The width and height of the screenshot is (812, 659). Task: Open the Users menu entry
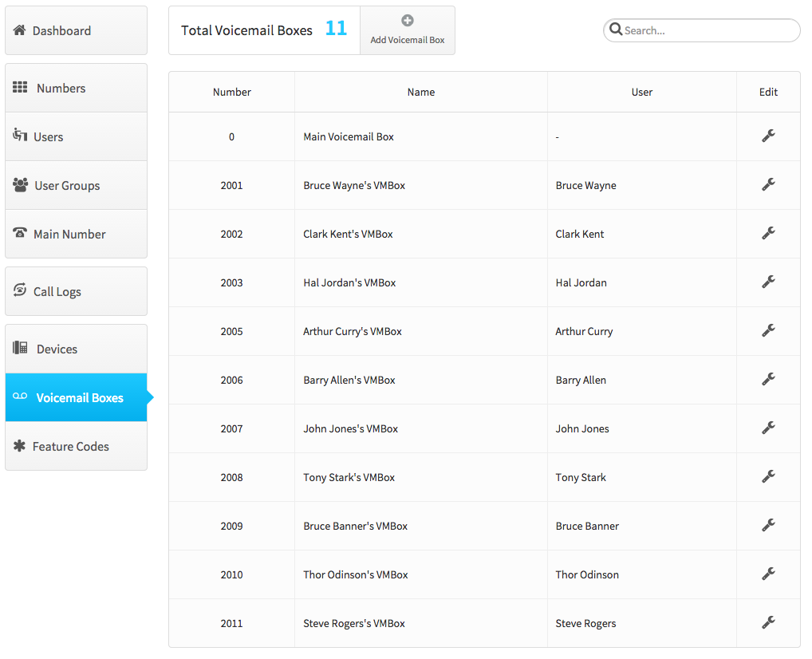[76, 136]
